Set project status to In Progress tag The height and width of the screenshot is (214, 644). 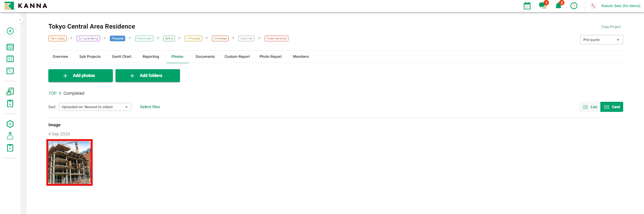click(193, 38)
